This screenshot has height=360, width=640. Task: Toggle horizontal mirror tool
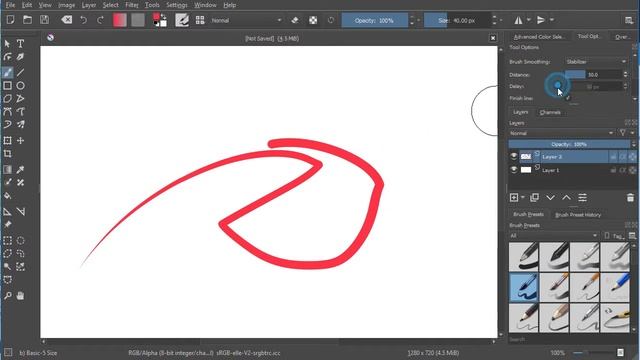pos(518,20)
